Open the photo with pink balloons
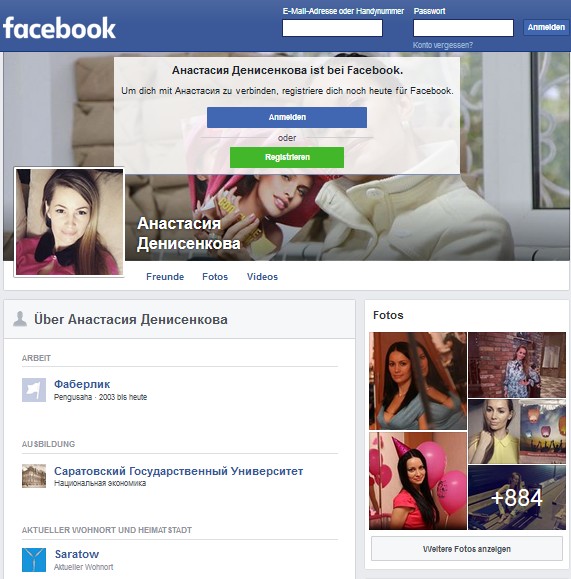The image size is (571, 579). [418, 481]
